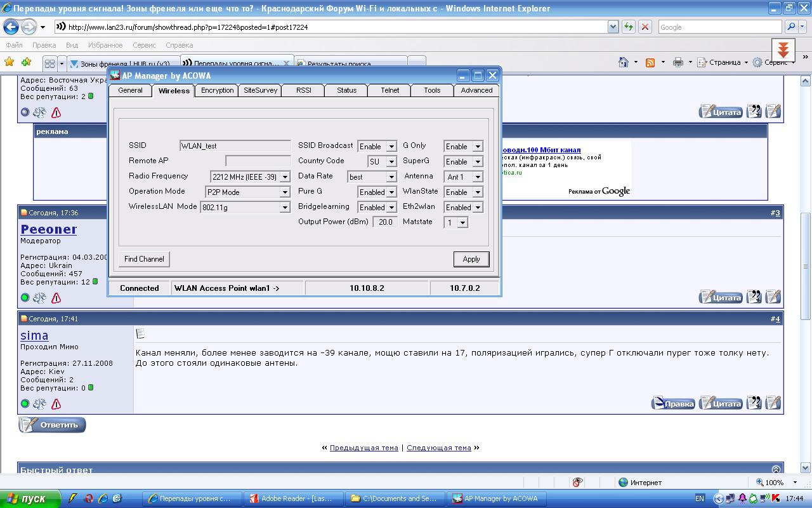Quick reply to post #3

(x=773, y=297)
